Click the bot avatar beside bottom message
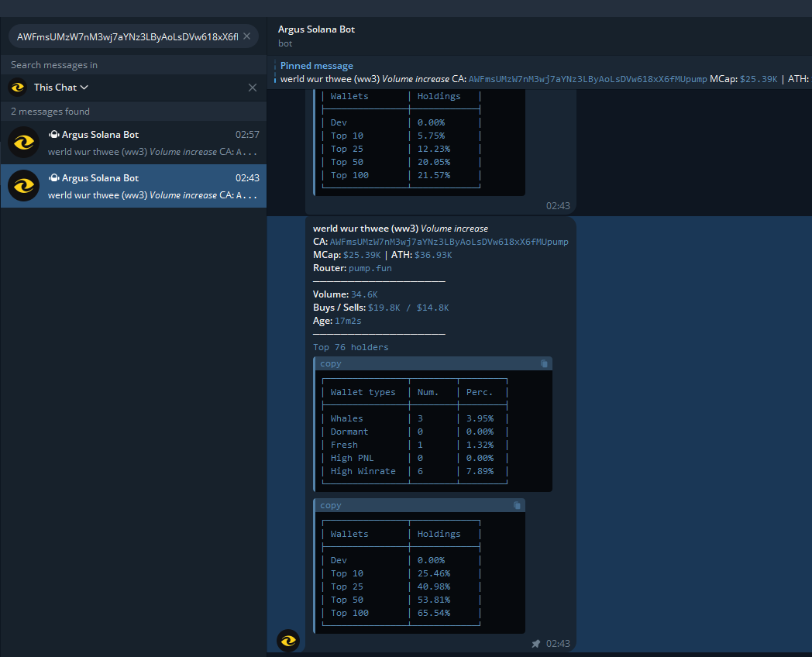Screen dimensions: 812x657 pos(288,641)
